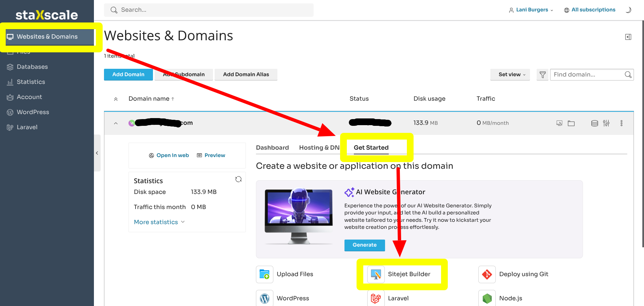The height and width of the screenshot is (306, 644).
Task: Refresh statistics with circular arrows icon
Action: click(x=238, y=179)
